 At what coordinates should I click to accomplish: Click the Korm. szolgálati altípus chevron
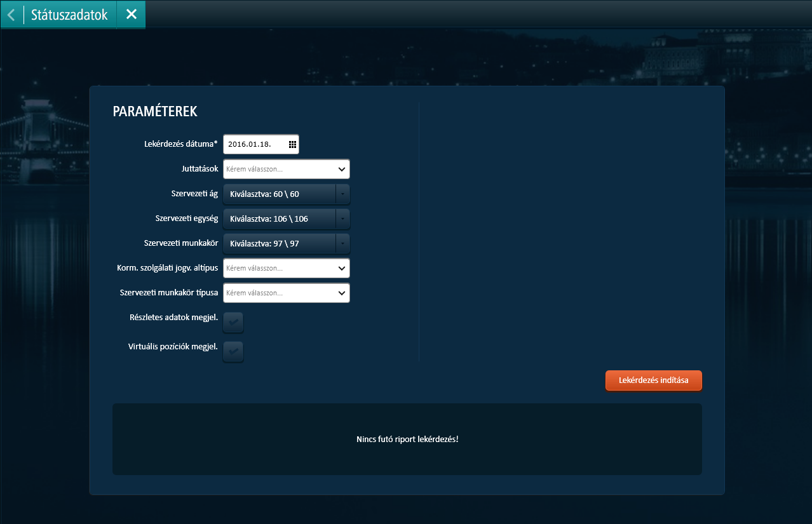[x=342, y=268]
